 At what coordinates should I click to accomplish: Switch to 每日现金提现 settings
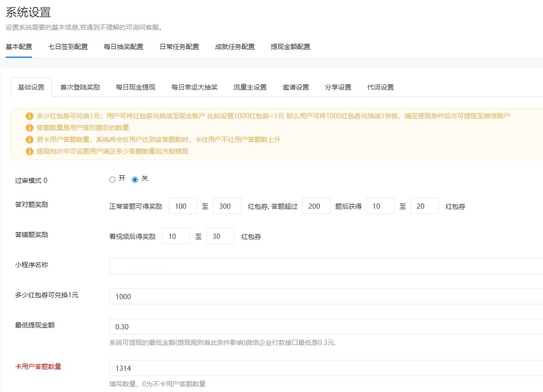pos(136,87)
